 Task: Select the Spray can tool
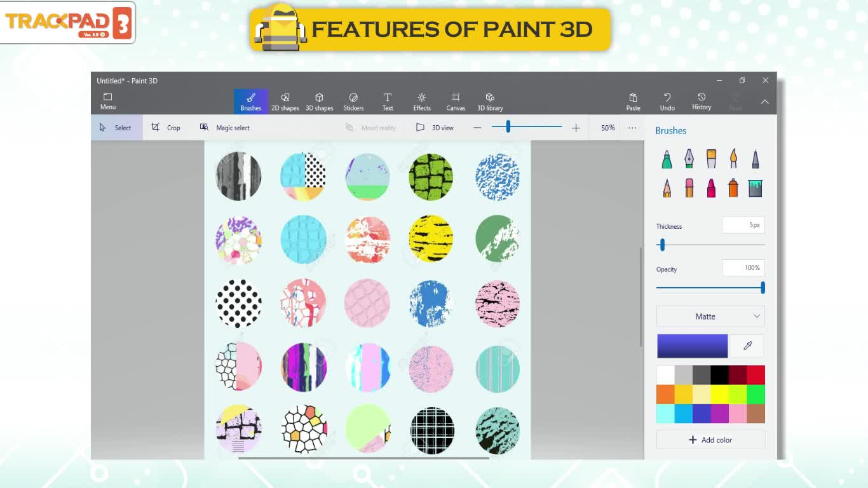point(733,188)
